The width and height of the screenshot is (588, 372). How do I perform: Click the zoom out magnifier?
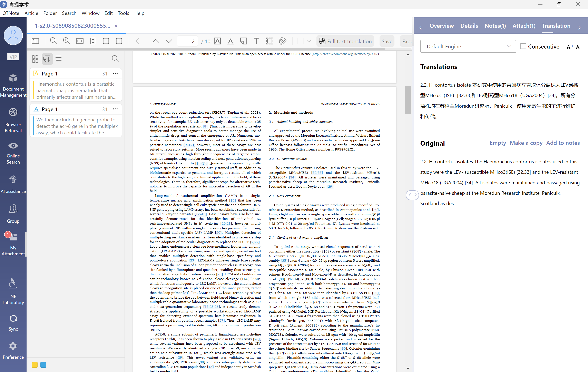click(x=53, y=41)
